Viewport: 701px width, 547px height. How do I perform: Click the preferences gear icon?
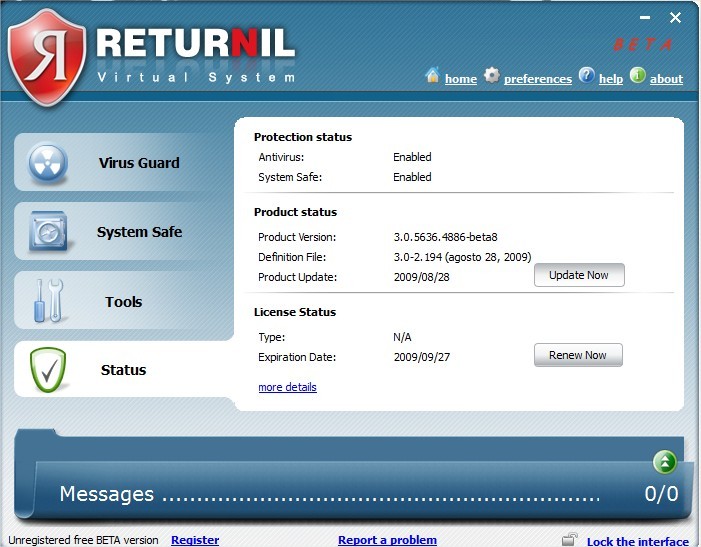tap(492, 75)
